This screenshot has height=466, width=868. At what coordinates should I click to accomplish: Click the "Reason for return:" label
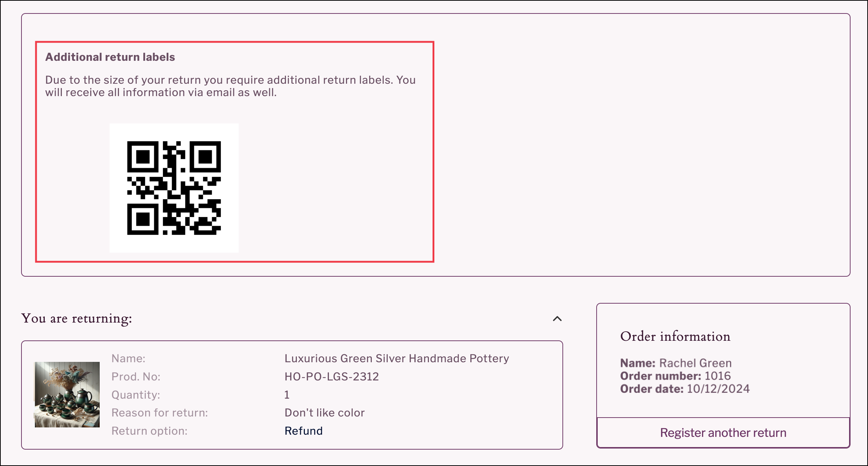tap(160, 412)
